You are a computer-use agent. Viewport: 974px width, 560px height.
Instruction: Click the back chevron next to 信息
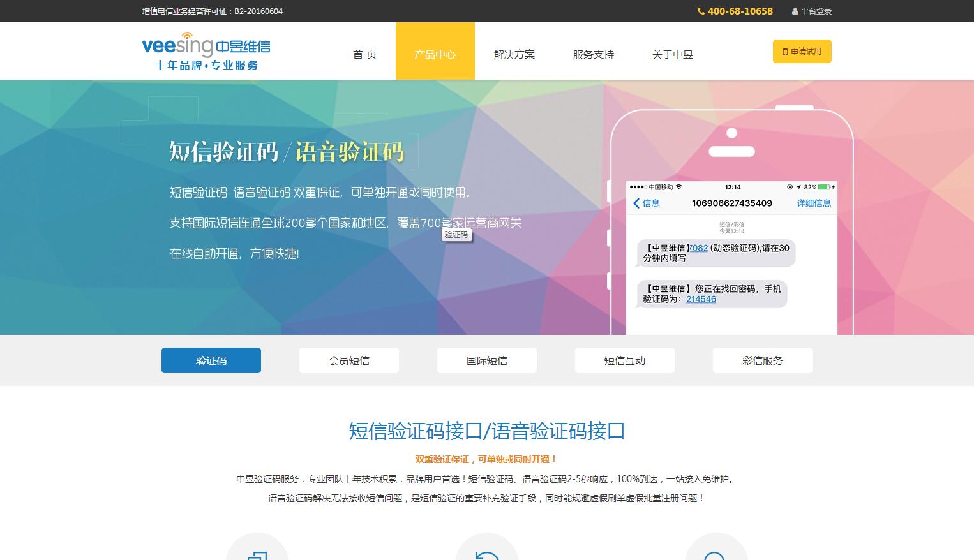click(x=636, y=203)
